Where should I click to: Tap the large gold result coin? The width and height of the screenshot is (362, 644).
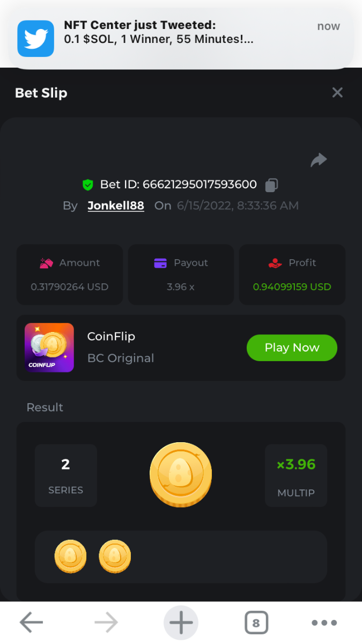pyautogui.click(x=181, y=474)
